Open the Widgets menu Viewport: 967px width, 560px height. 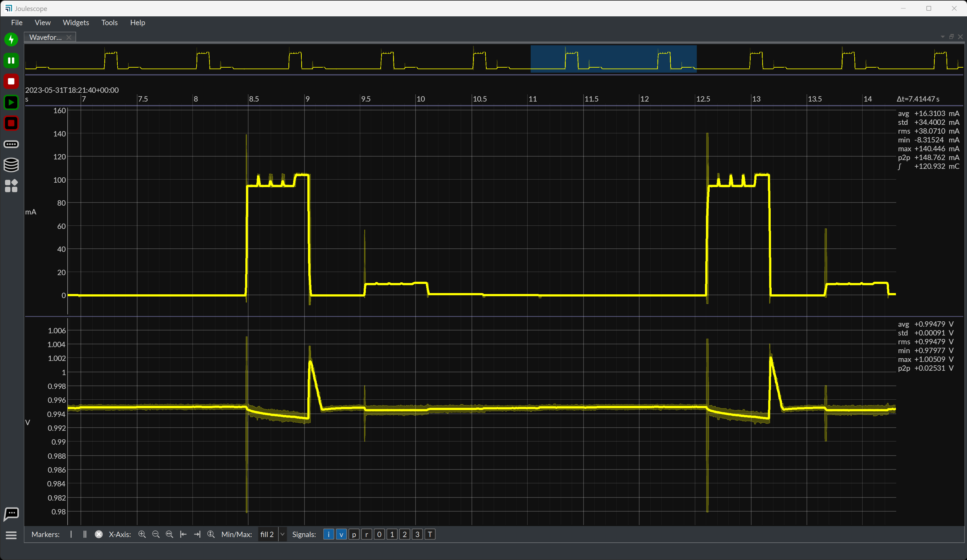point(75,23)
